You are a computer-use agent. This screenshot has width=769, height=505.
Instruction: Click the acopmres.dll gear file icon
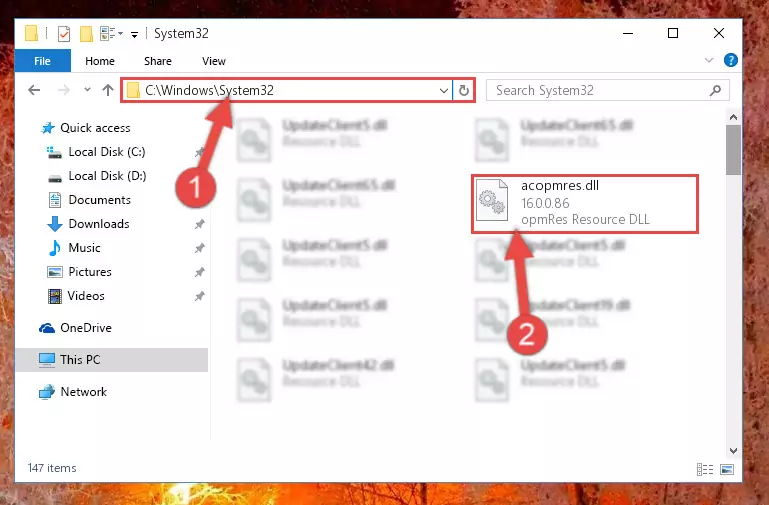click(x=492, y=200)
